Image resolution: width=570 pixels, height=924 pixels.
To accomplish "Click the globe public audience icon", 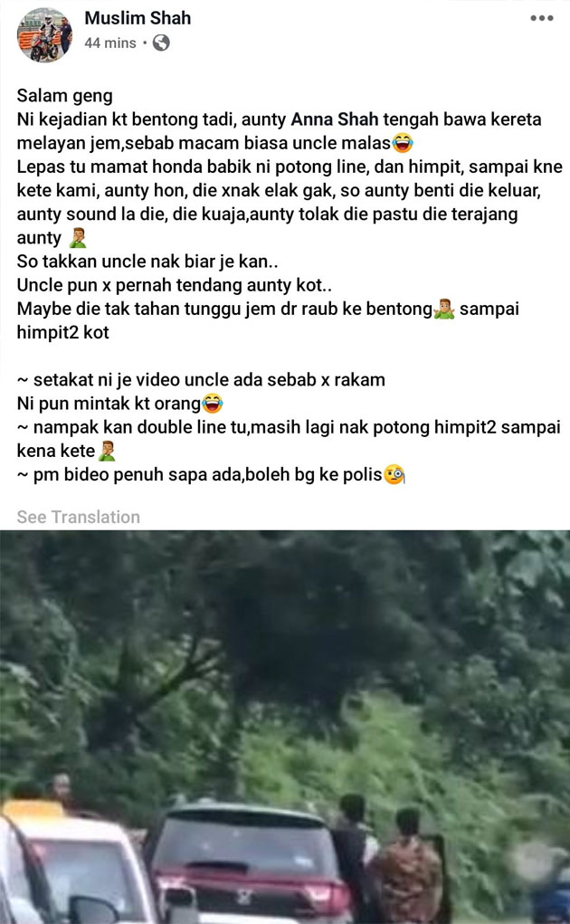I will point(161,43).
